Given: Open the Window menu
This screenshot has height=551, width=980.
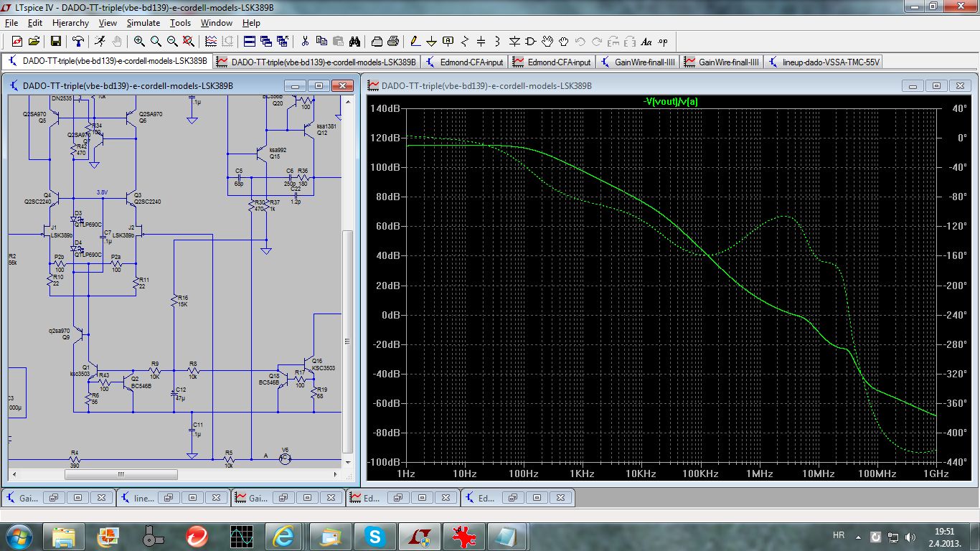Looking at the screenshot, I should coord(216,23).
